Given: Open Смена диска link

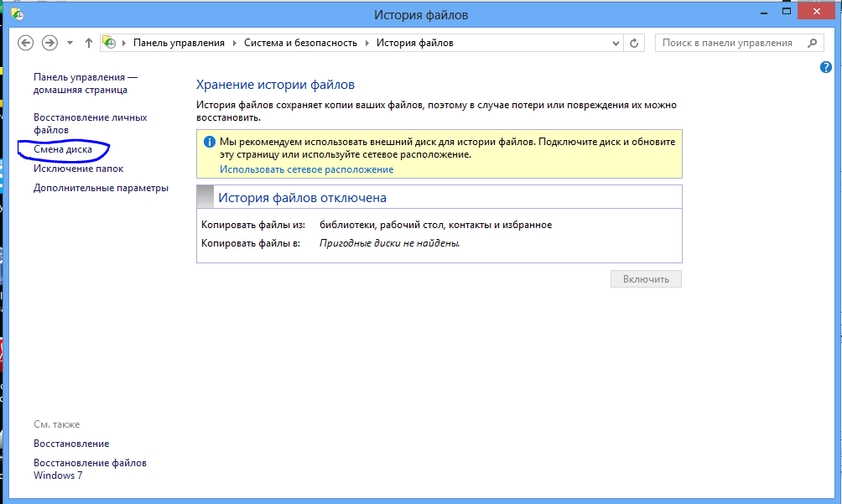Looking at the screenshot, I should 63,149.
